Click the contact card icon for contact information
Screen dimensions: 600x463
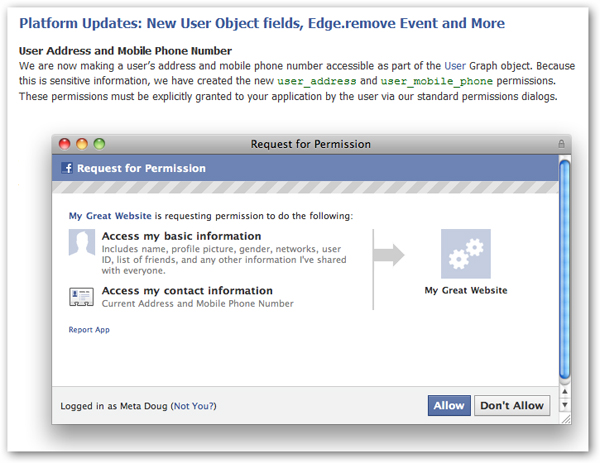(81, 297)
